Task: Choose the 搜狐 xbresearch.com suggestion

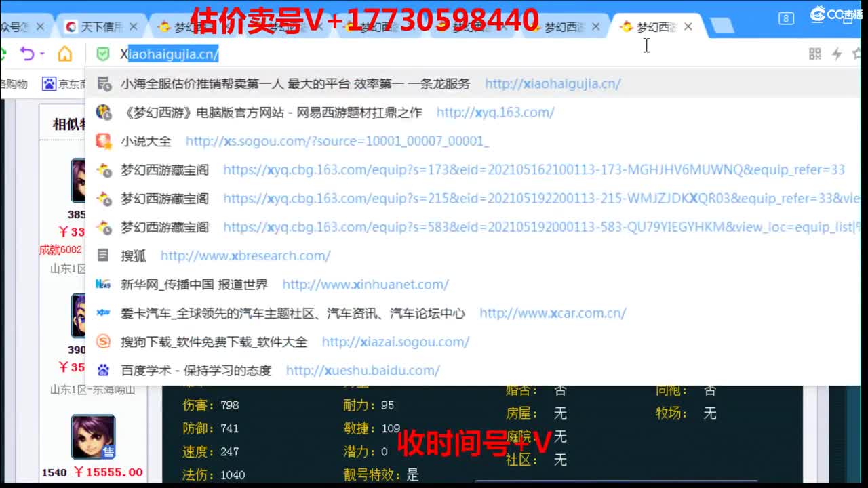Action: point(473,256)
